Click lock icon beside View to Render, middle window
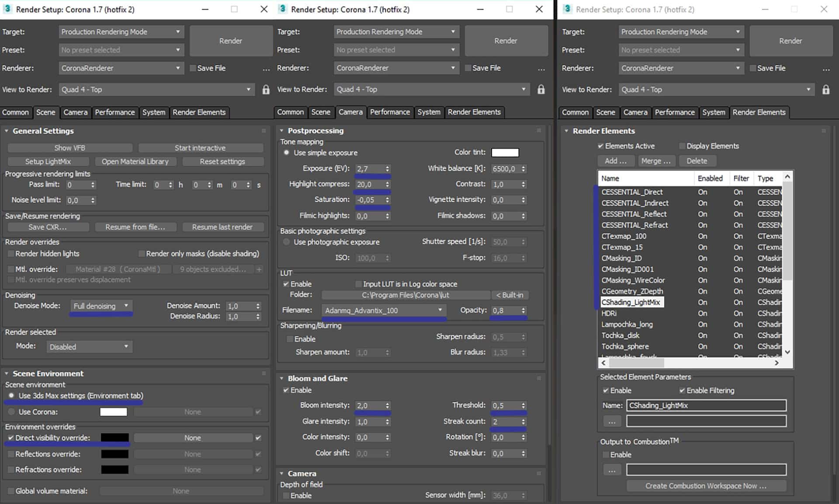 click(541, 90)
